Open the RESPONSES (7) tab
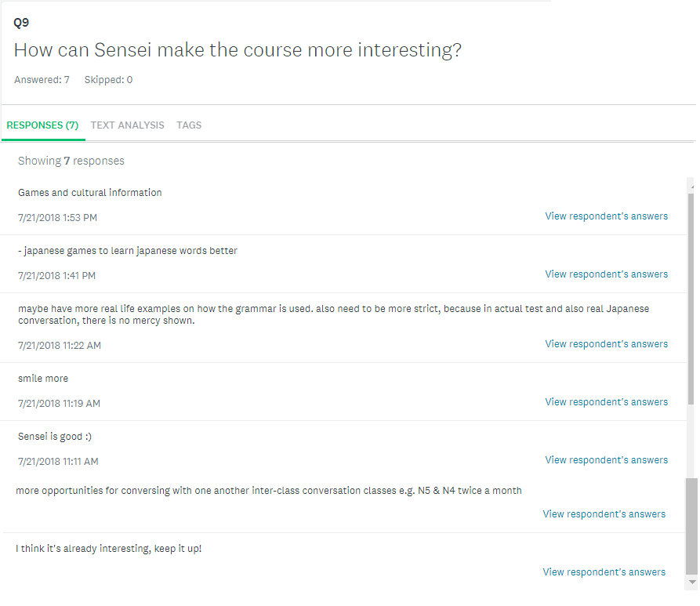The image size is (700, 606). [42, 125]
